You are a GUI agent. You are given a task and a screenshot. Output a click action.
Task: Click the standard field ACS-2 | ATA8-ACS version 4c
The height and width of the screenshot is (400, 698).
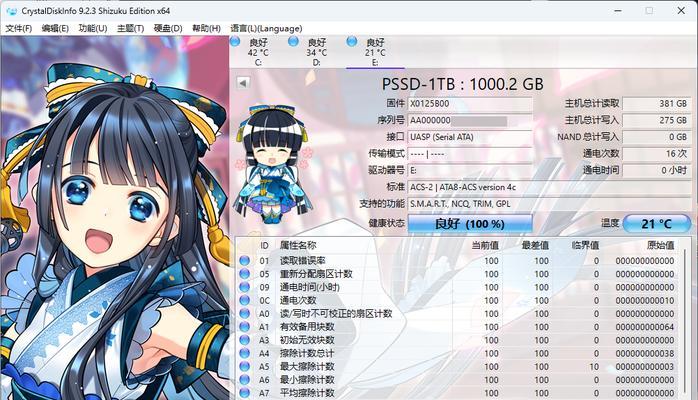tap(549, 187)
